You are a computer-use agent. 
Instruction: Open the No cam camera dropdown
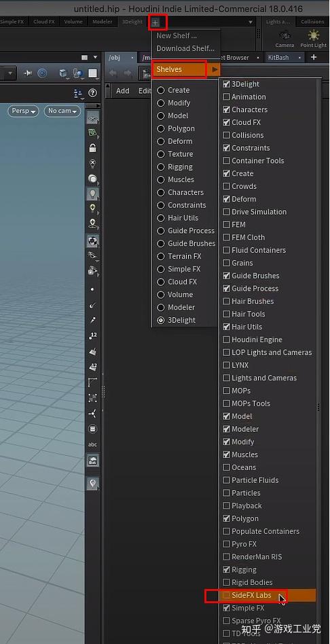point(62,111)
